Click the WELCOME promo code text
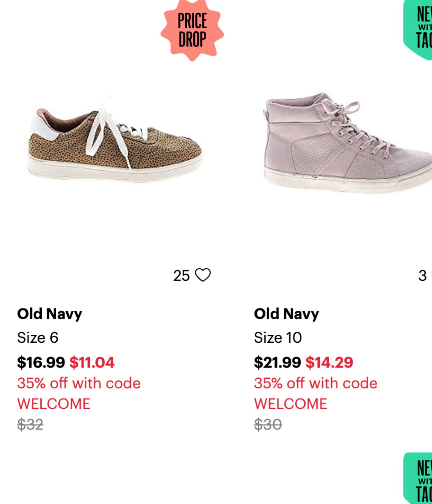The width and height of the screenshot is (432, 504). (54, 403)
